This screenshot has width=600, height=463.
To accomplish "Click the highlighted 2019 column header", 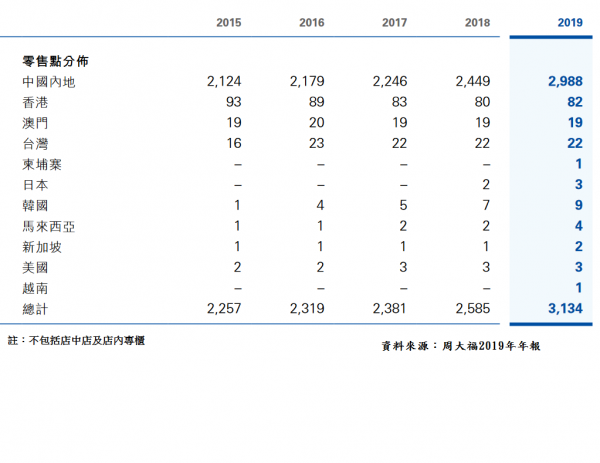I will click(570, 23).
